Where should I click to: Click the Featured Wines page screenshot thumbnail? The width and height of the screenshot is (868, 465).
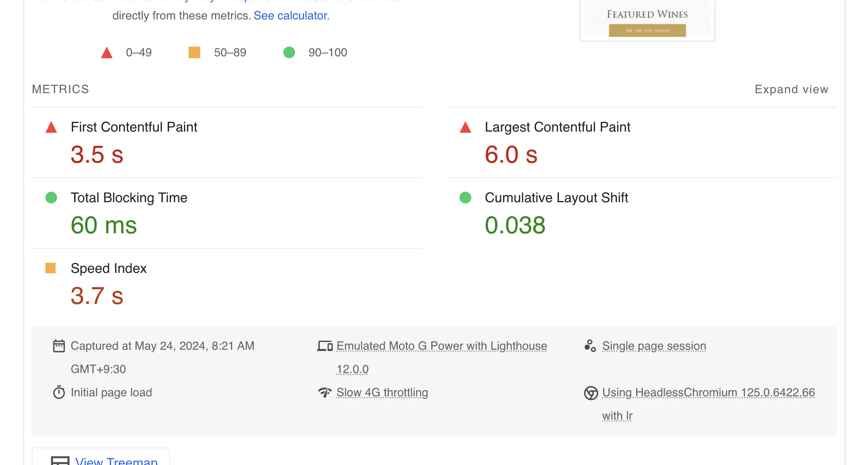pyautogui.click(x=647, y=20)
